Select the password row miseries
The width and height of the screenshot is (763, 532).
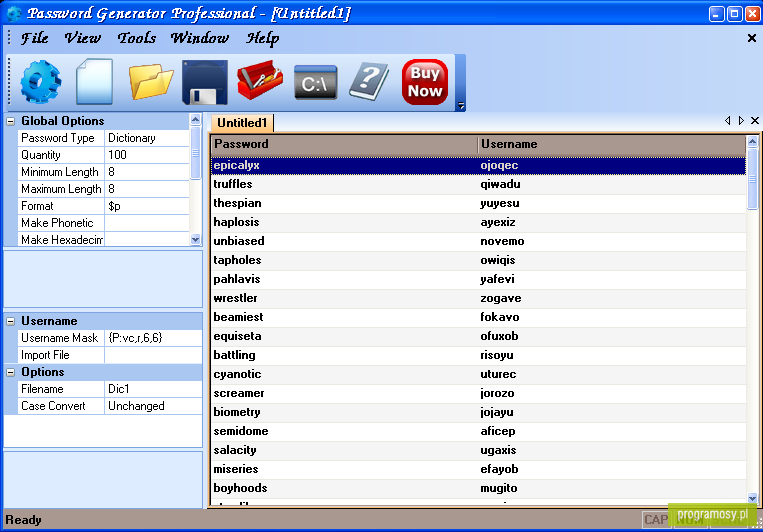click(478, 469)
